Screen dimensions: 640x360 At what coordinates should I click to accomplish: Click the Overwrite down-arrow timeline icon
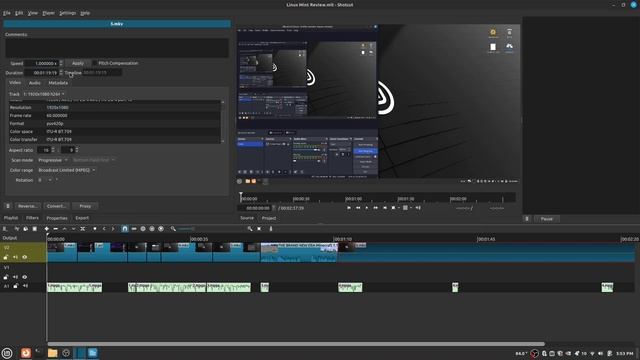(73, 229)
